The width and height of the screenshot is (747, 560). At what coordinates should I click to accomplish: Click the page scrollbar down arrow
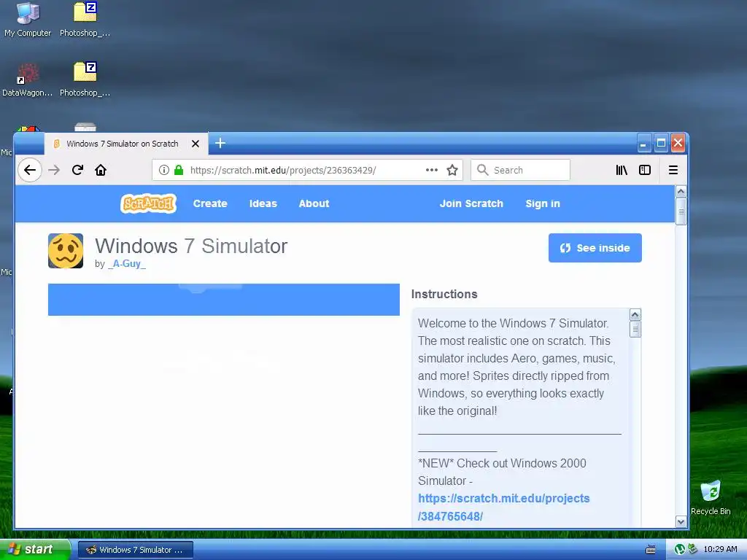pyautogui.click(x=681, y=521)
